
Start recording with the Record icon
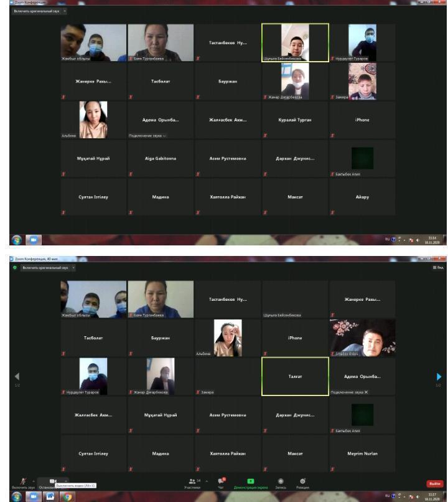point(281,481)
